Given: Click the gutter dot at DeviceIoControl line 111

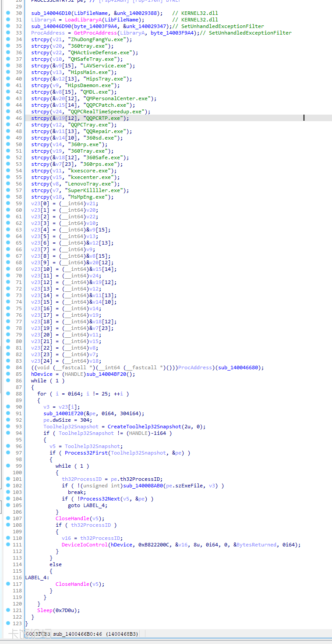Looking at the screenshot, I should [x=8, y=545].
